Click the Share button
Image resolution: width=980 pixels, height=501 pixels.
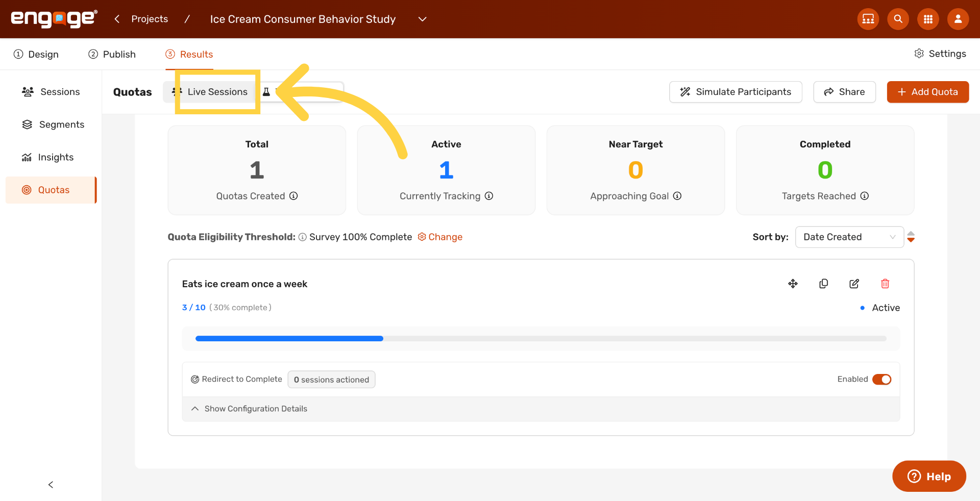coord(844,92)
